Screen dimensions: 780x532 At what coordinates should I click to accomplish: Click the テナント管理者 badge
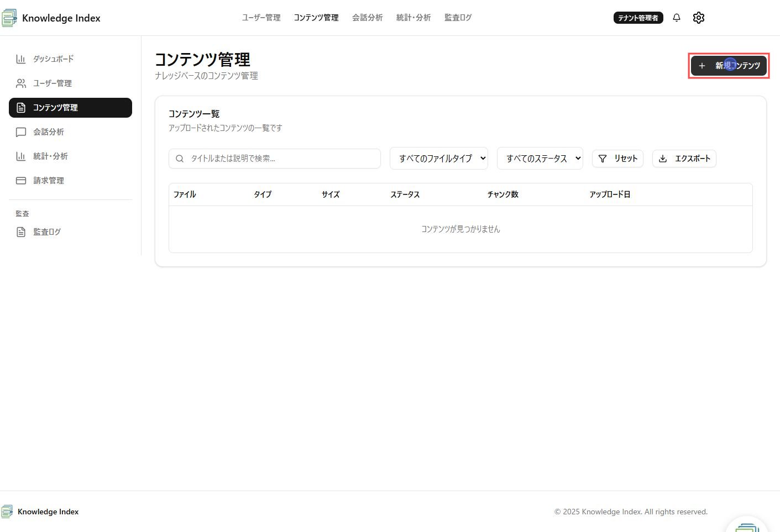(x=638, y=18)
